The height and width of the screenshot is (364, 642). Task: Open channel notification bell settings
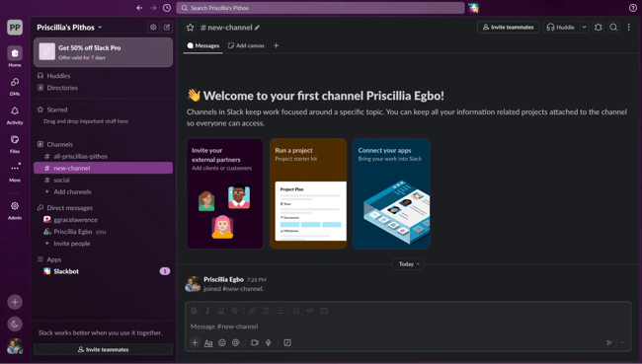point(599,28)
